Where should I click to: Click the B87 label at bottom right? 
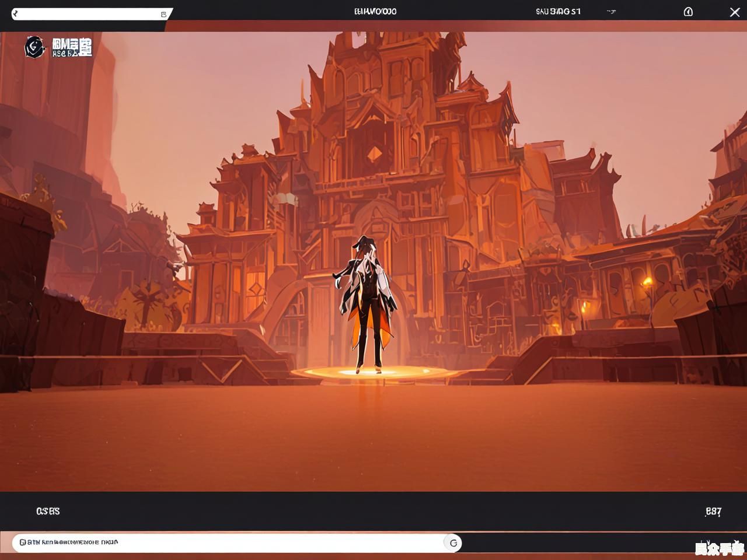pyautogui.click(x=713, y=512)
